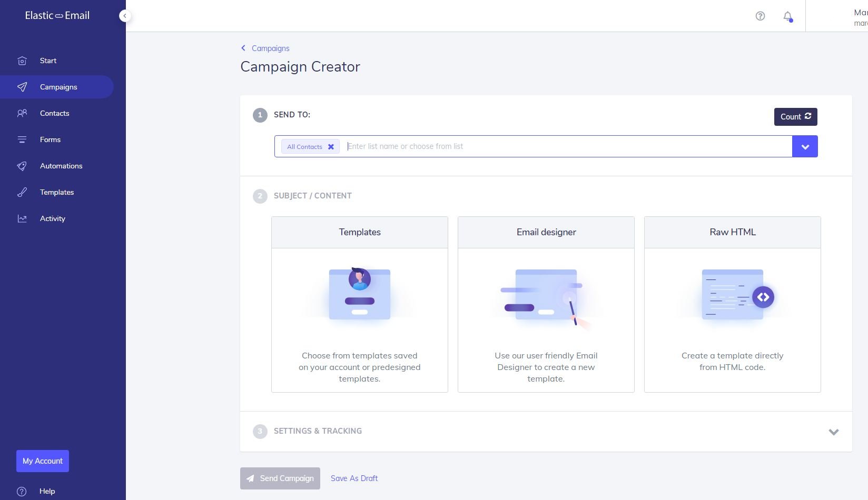Image resolution: width=868 pixels, height=500 pixels.
Task: Click the help question mark icon in header
Action: (x=760, y=16)
